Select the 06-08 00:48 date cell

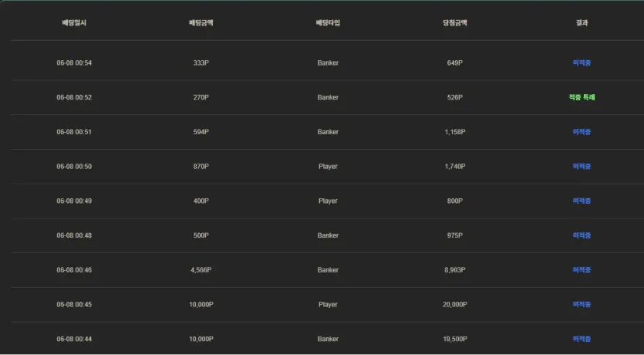pyautogui.click(x=74, y=235)
